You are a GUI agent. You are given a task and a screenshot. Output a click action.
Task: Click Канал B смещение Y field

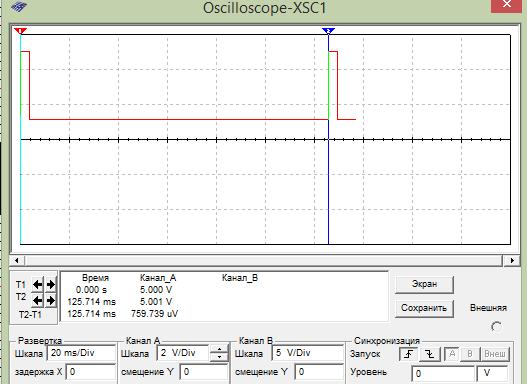point(319,372)
